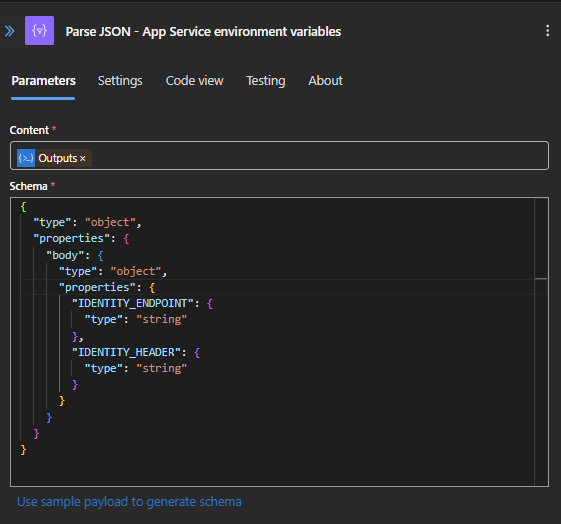Click "string" value under IDENTITY_HEADER
Screen dimensions: 561x524
click(161, 368)
